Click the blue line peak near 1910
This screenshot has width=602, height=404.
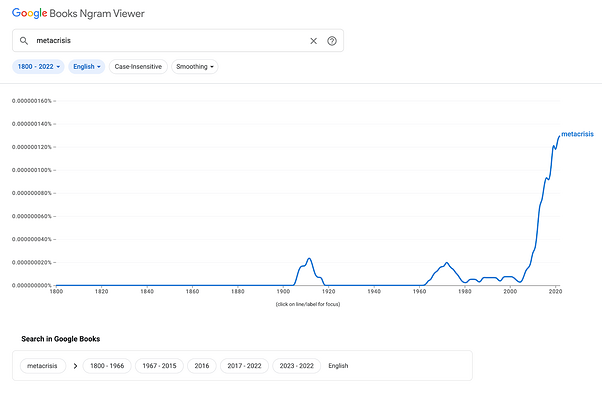pyautogui.click(x=309, y=258)
